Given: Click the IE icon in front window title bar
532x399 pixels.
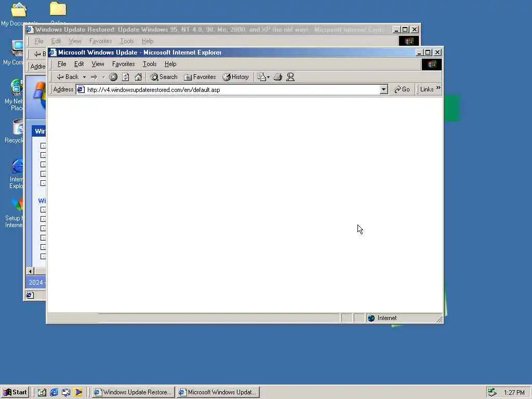Looking at the screenshot, I should [52, 52].
